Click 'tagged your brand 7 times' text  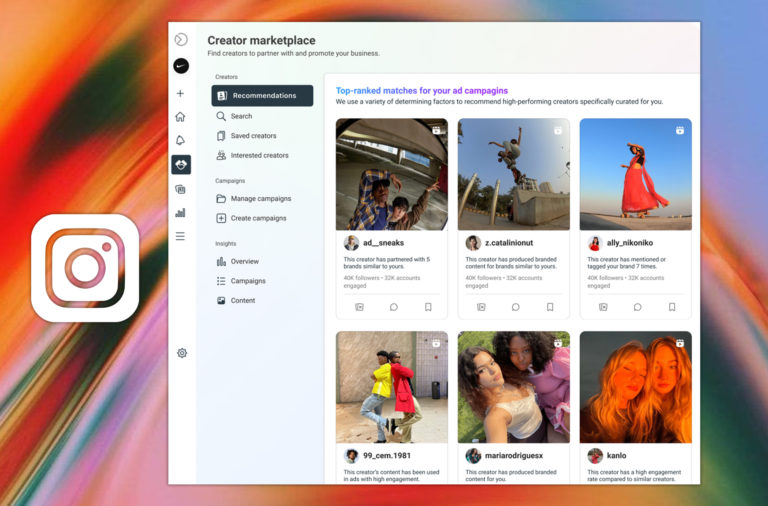click(622, 266)
